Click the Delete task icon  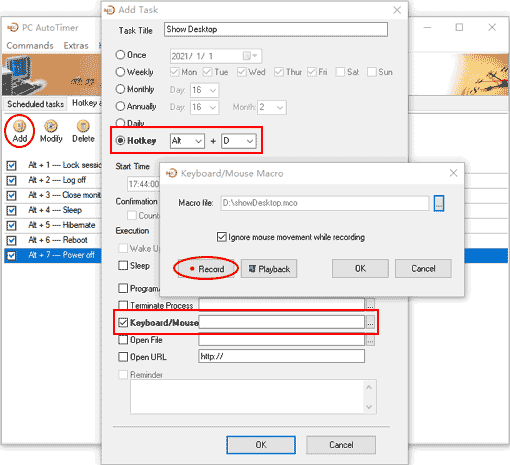(83, 131)
